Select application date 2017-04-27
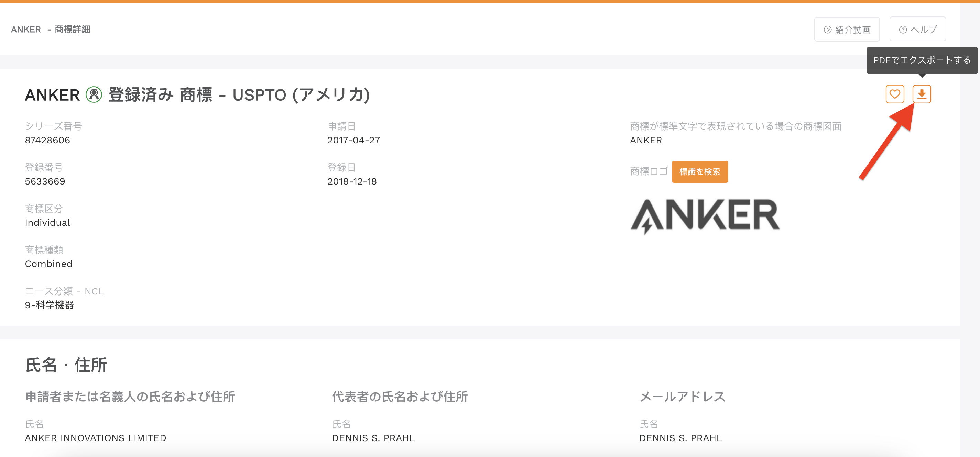 tap(353, 140)
